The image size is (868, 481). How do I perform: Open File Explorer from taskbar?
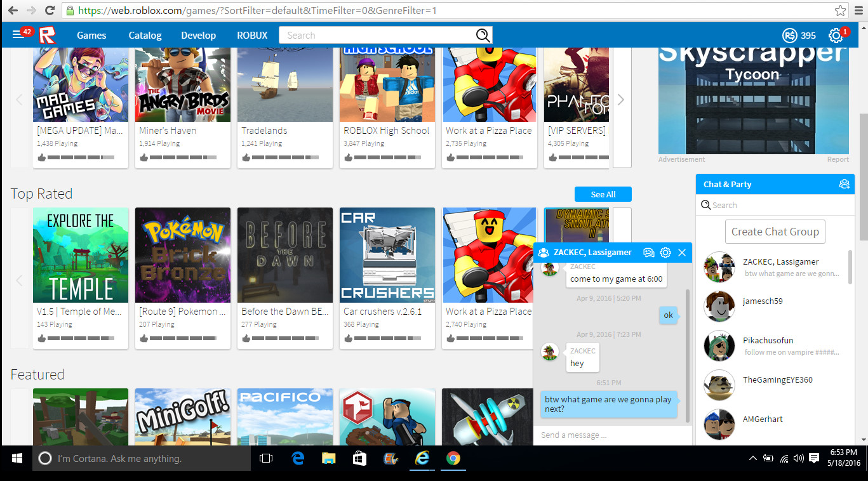[328, 458]
